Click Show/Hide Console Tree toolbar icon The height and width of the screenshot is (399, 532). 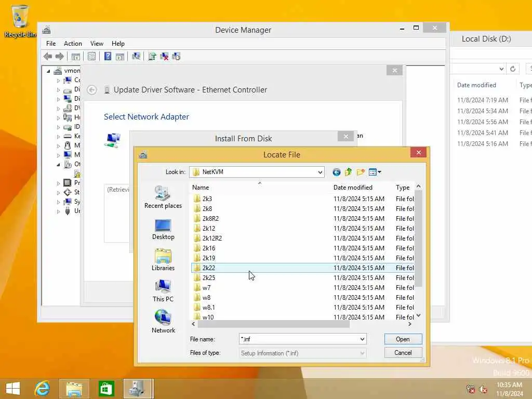76,56
